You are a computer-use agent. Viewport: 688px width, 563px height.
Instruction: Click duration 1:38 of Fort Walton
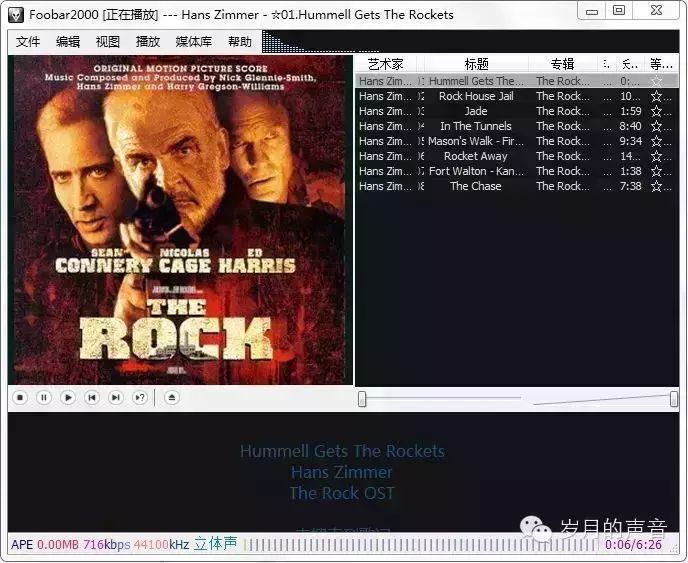(631, 171)
